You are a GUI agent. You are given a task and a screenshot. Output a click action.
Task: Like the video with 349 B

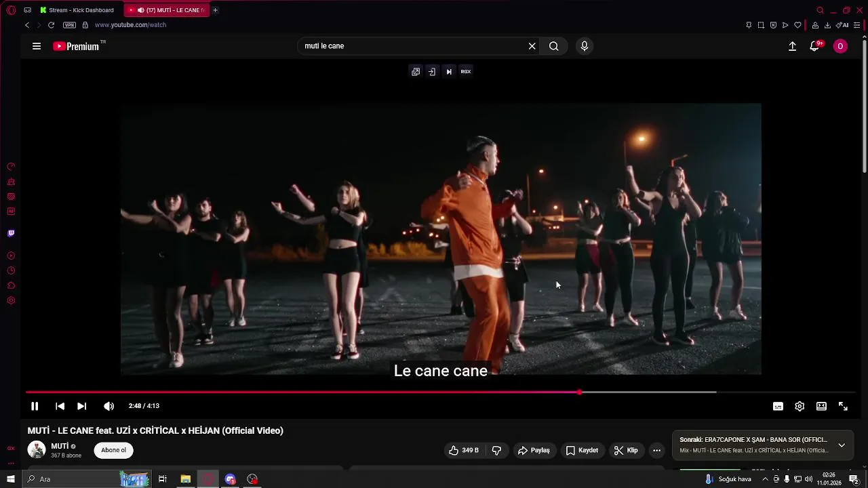click(x=465, y=450)
